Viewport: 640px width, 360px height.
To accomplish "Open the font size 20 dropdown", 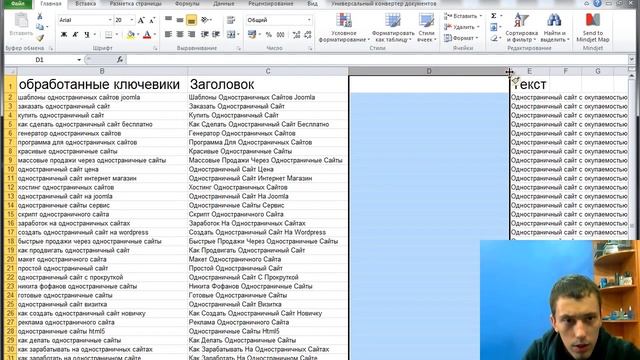I will coord(131,20).
